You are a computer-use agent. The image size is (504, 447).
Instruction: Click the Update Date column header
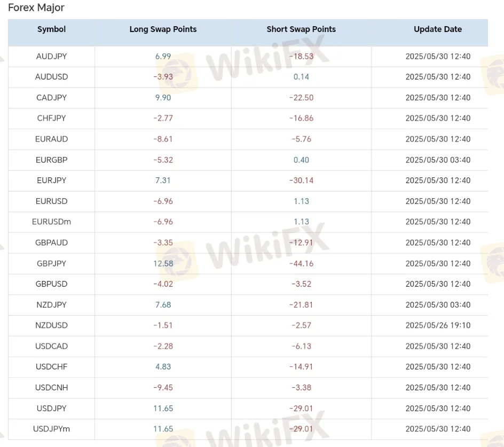(438, 29)
